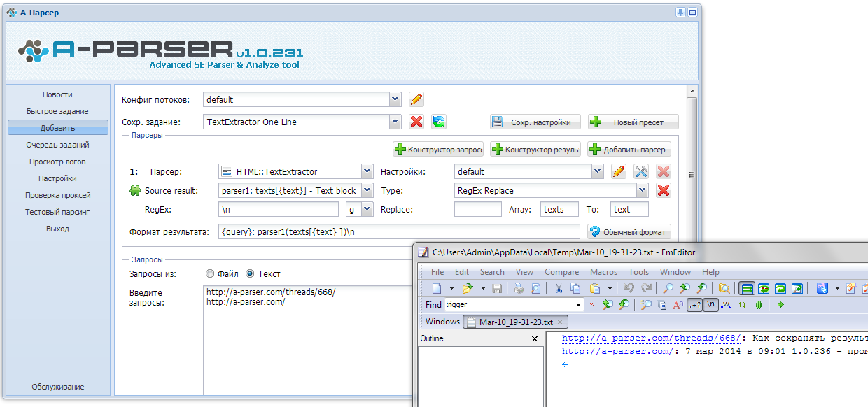Toggle Match Case (Aa) in find bar
The width and height of the screenshot is (868, 407).
click(x=678, y=305)
